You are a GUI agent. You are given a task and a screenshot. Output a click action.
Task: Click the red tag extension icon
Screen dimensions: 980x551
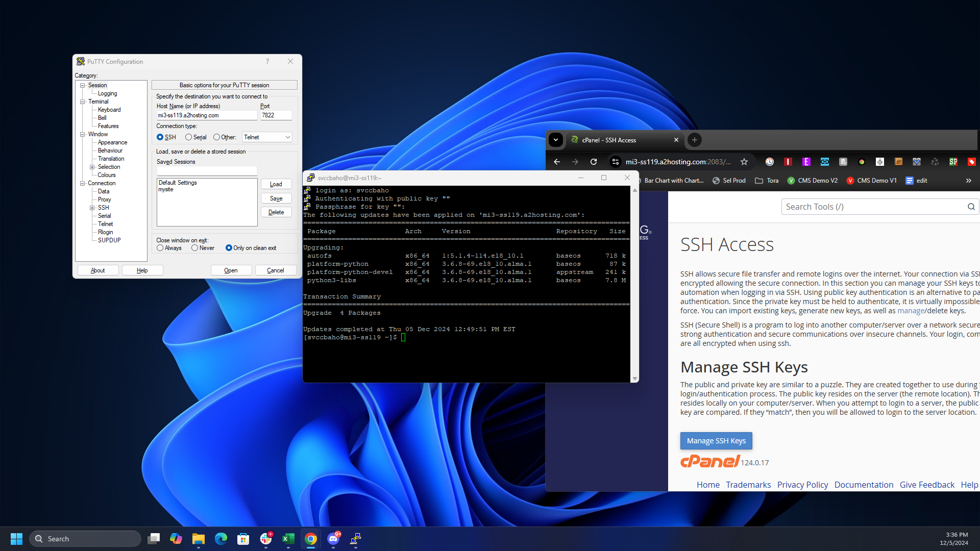click(972, 162)
